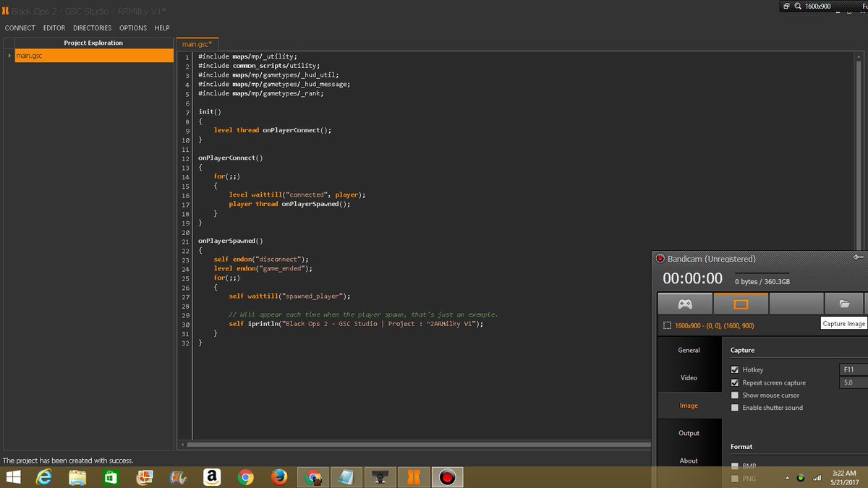Click the 'init()' function name
The height and width of the screenshot is (488, 868).
(210, 112)
